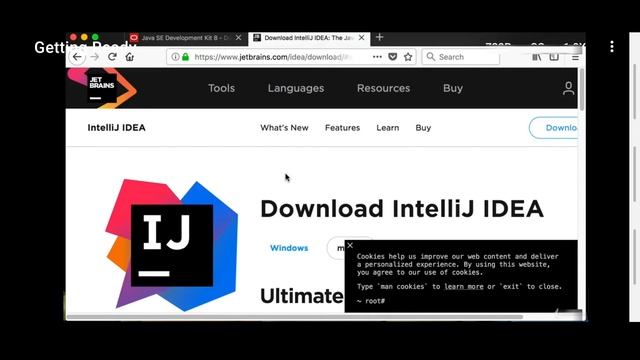Image resolution: width=640 pixels, height=360 pixels.
Task: Click the Learn link
Action: click(x=387, y=128)
